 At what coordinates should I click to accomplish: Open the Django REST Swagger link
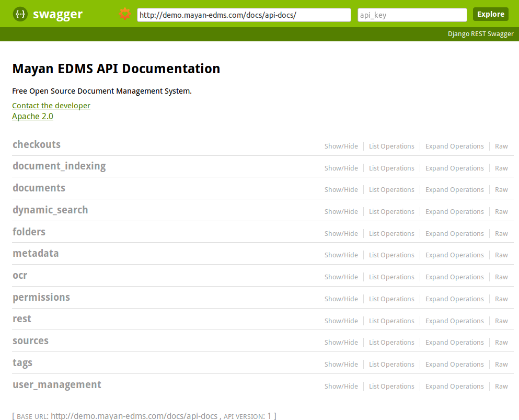[x=480, y=34]
